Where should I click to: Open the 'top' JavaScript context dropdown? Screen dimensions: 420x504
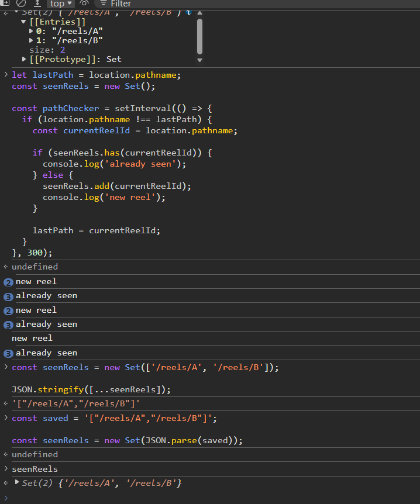pos(61,4)
